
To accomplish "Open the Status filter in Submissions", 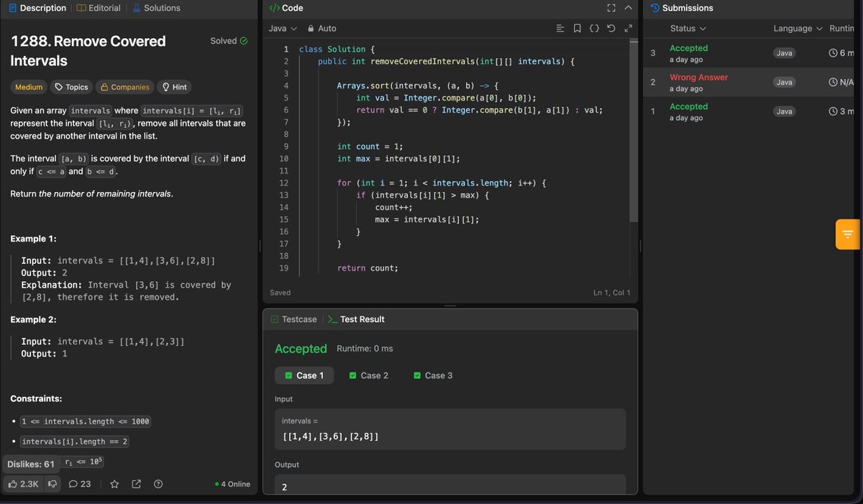I will [685, 28].
